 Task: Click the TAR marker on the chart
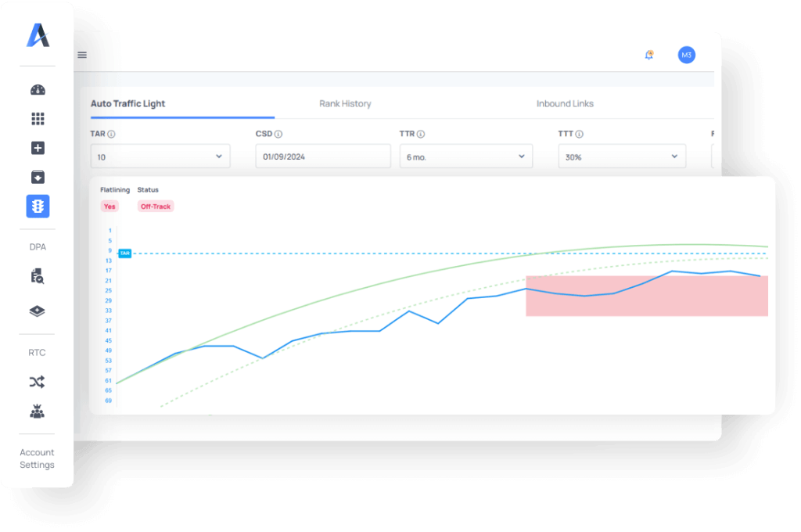(124, 253)
